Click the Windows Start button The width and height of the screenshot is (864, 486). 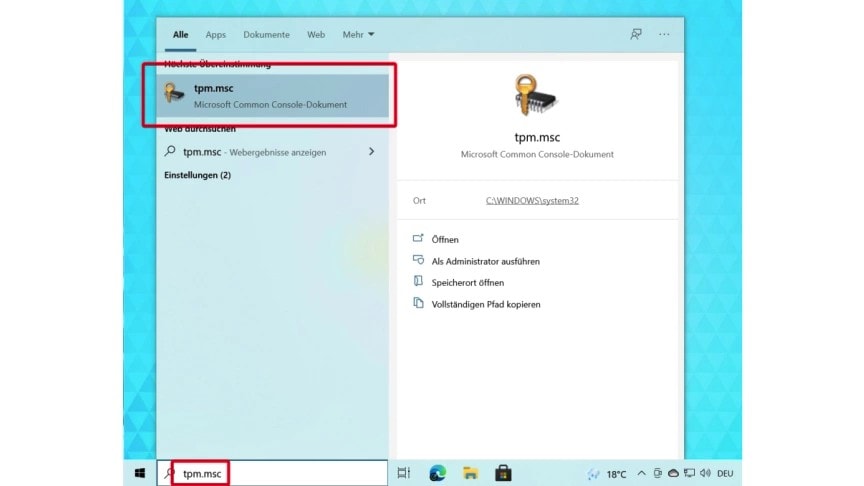tap(140, 473)
